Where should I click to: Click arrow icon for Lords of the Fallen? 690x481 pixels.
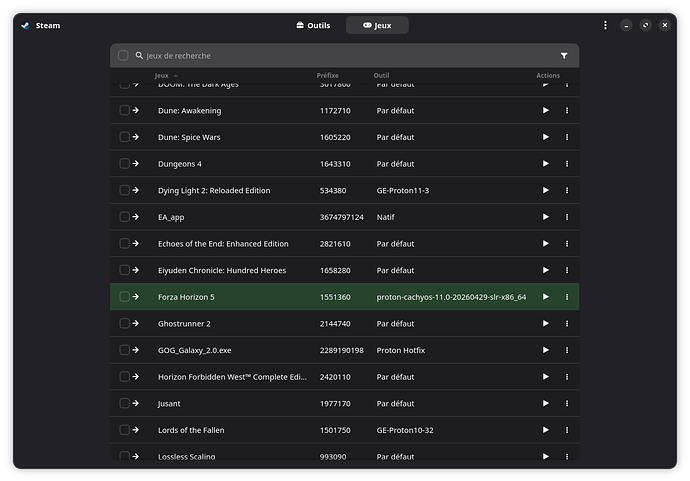pos(136,430)
